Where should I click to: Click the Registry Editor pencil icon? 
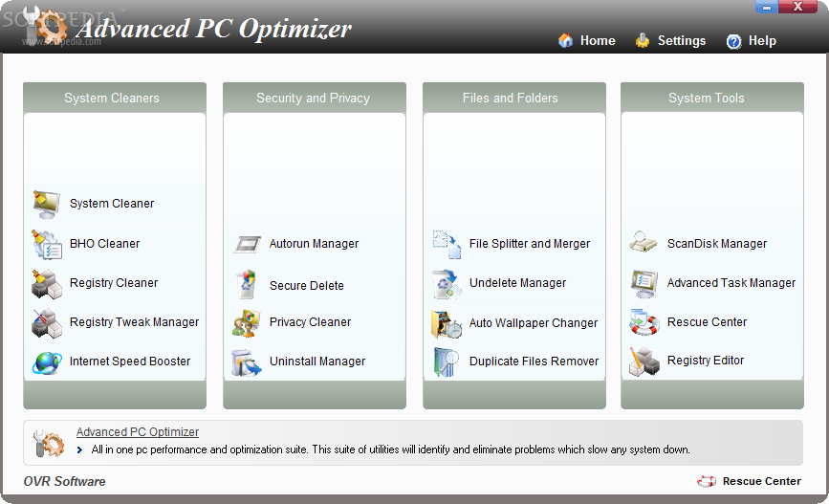(644, 362)
